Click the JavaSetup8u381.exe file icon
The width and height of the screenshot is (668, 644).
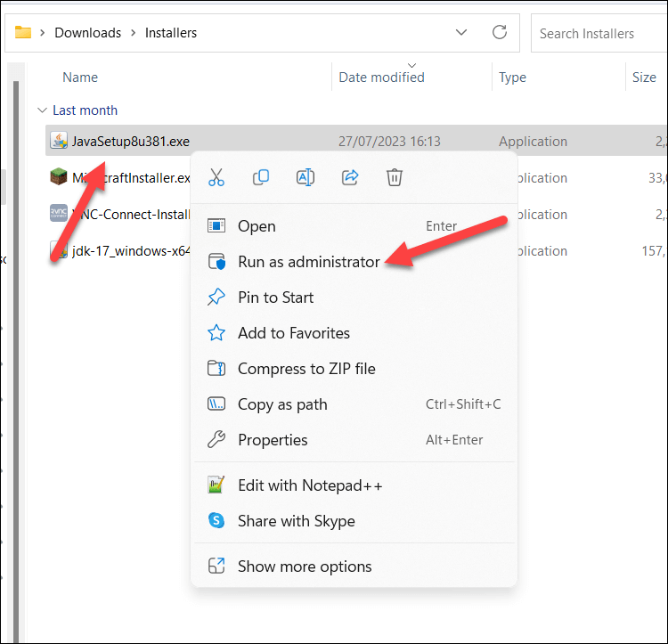(59, 141)
